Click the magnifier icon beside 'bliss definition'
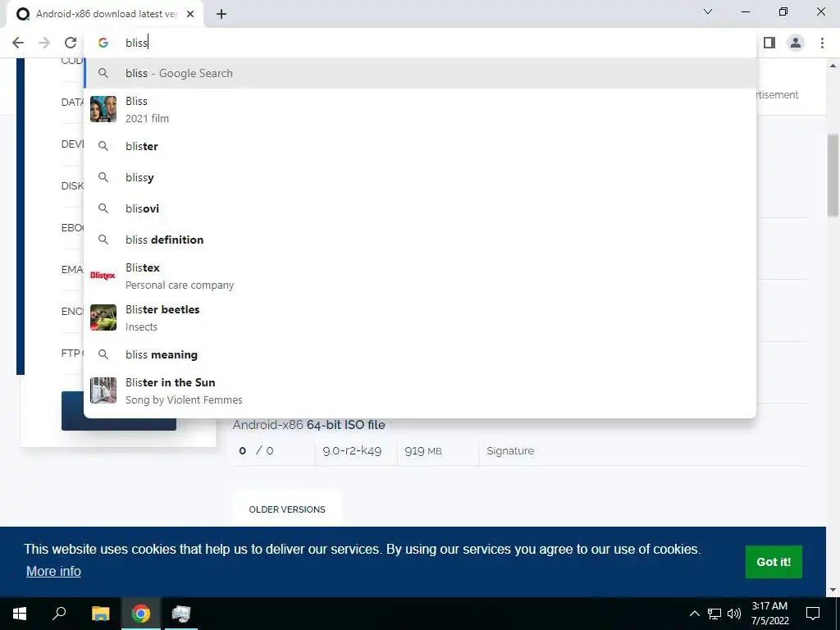This screenshot has width=840, height=630. coord(103,240)
